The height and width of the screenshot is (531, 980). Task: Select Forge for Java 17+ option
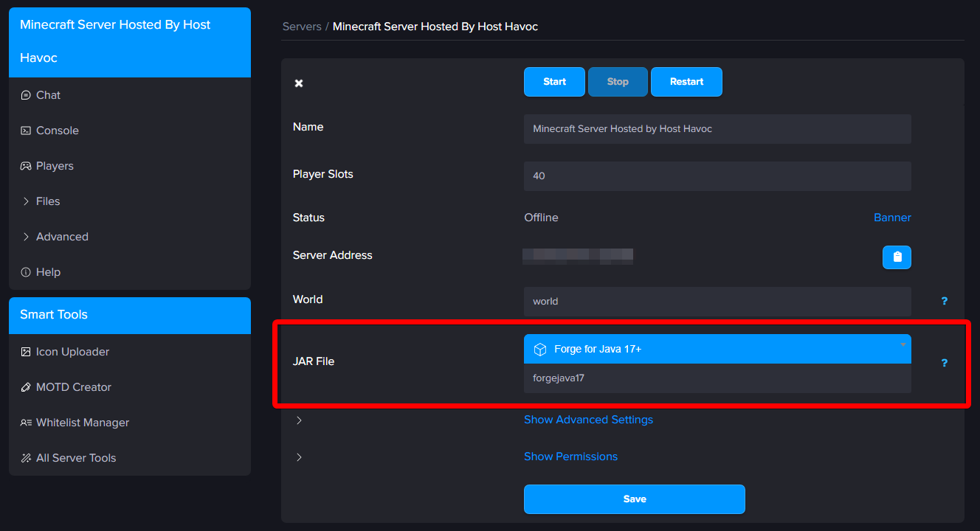coord(717,349)
